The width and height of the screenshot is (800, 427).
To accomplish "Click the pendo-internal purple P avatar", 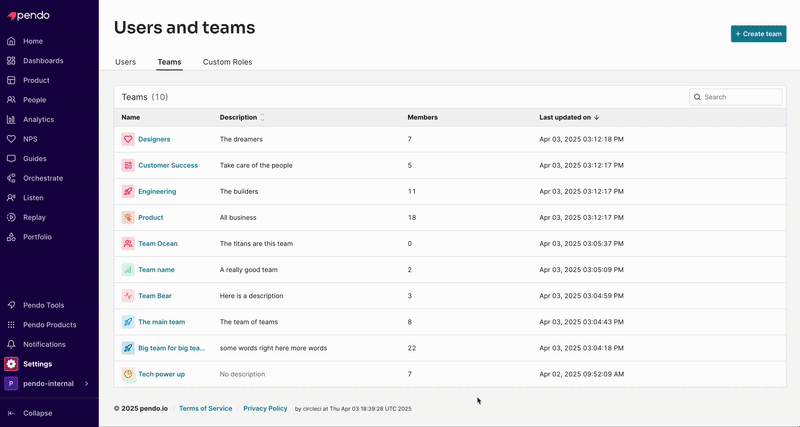I will pyautogui.click(x=11, y=384).
